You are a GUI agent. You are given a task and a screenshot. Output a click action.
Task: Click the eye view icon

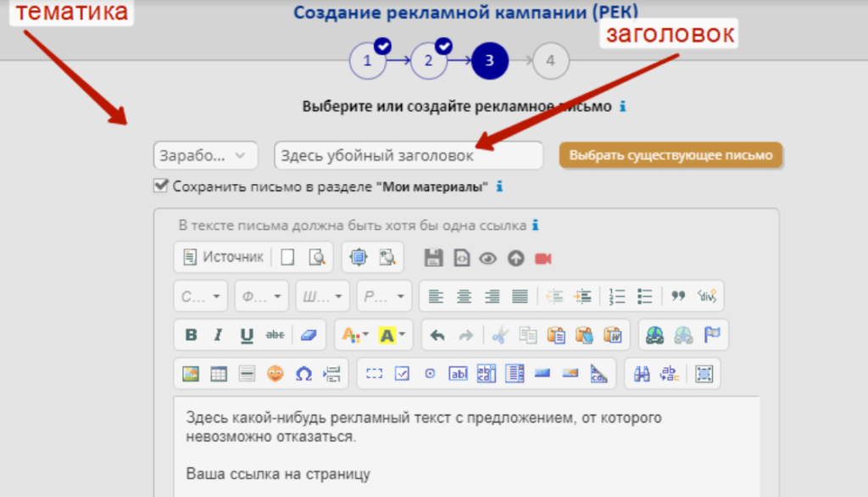[487, 259]
